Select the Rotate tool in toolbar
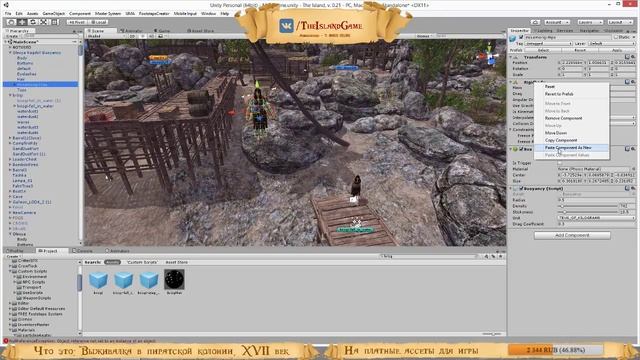The height and width of the screenshot is (360, 640). point(33,22)
